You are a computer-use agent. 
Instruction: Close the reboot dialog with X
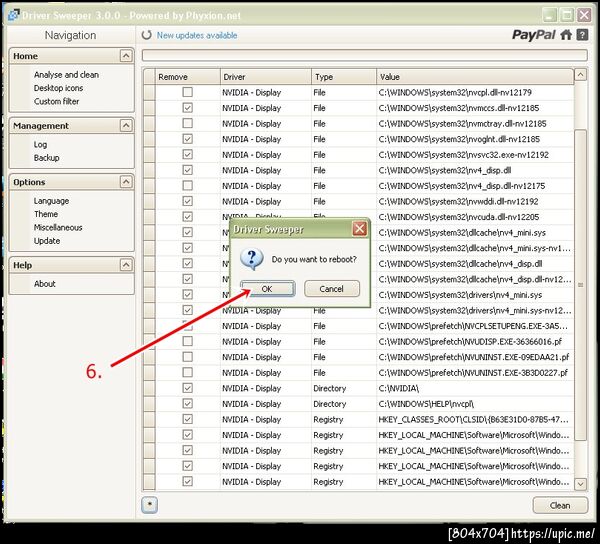pos(359,229)
